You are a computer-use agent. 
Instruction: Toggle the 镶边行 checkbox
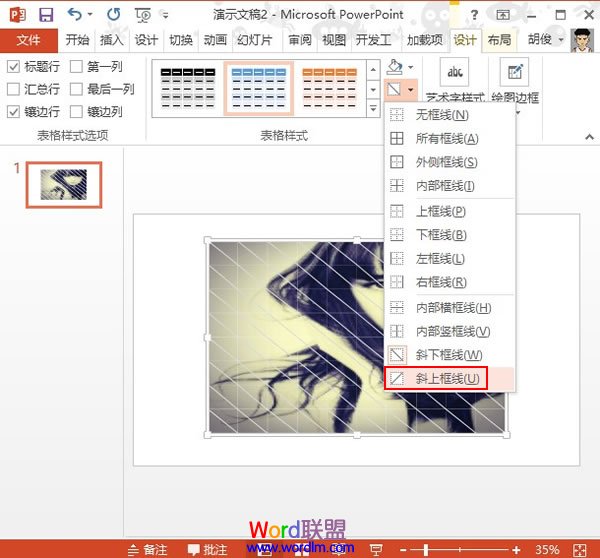(13, 112)
